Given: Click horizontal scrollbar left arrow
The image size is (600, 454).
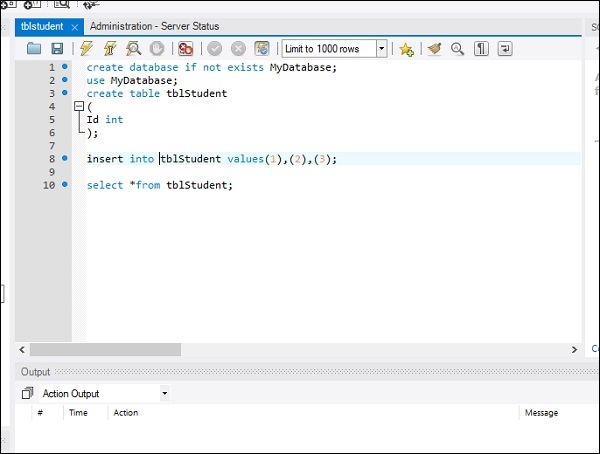Looking at the screenshot, I should point(22,349).
